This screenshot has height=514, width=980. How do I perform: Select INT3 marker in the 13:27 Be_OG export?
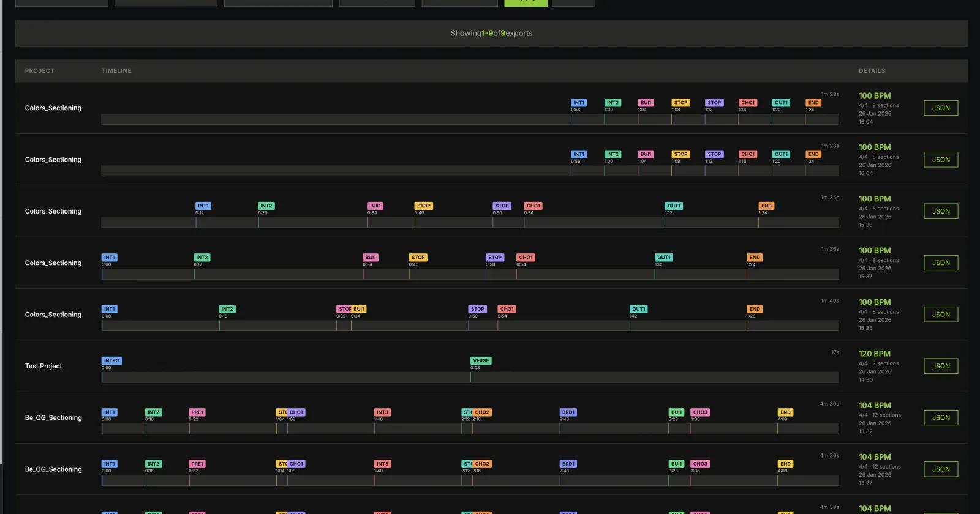click(382, 464)
